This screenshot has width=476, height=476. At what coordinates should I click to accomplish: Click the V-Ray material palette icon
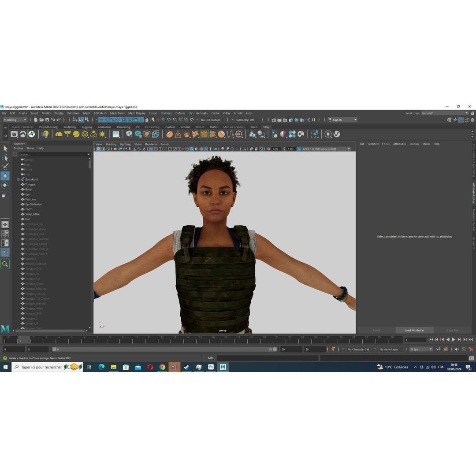pos(301,134)
